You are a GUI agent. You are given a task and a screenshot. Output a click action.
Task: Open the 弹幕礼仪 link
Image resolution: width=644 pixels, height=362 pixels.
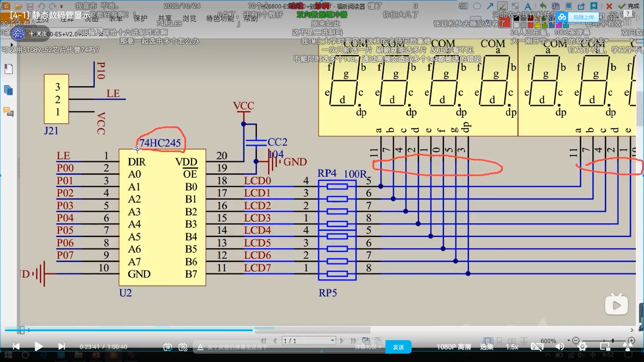(368, 347)
